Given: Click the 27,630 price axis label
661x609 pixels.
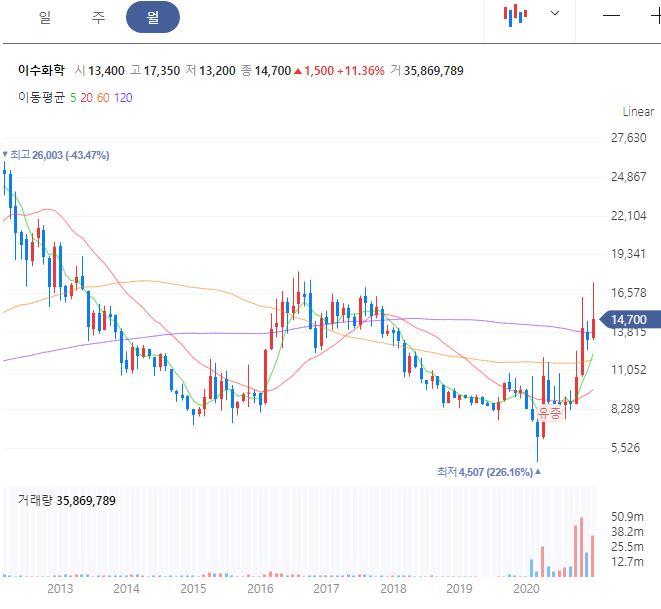Looking at the screenshot, I should [629, 138].
